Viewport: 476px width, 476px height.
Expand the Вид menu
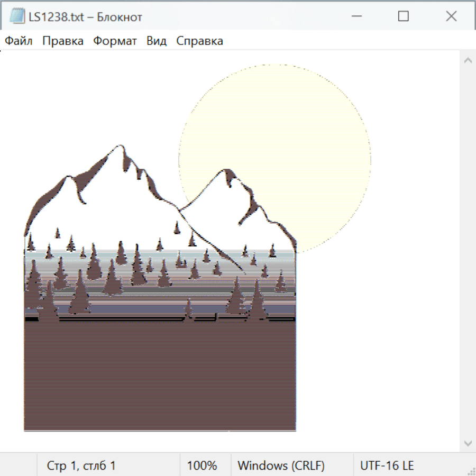[156, 41]
